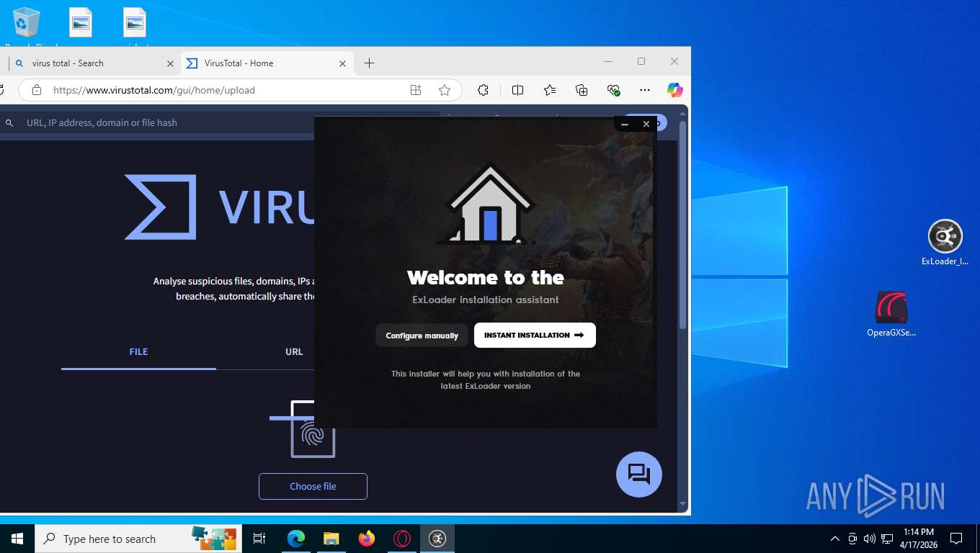Open File Explorer from taskbar
The width and height of the screenshot is (980, 553).
click(331, 539)
